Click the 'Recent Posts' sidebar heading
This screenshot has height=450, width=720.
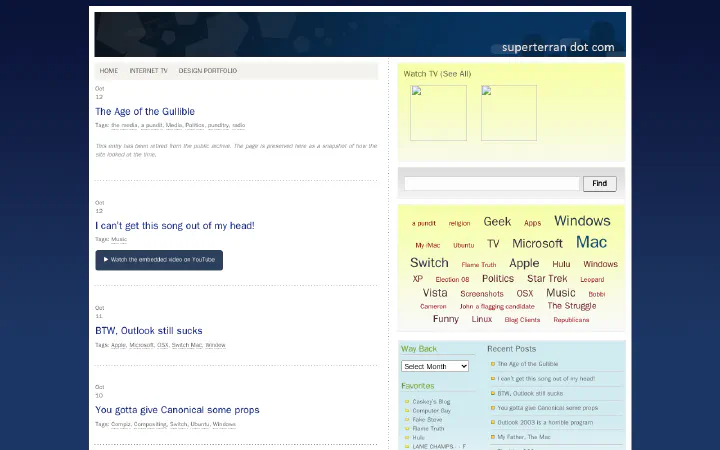[x=512, y=349]
